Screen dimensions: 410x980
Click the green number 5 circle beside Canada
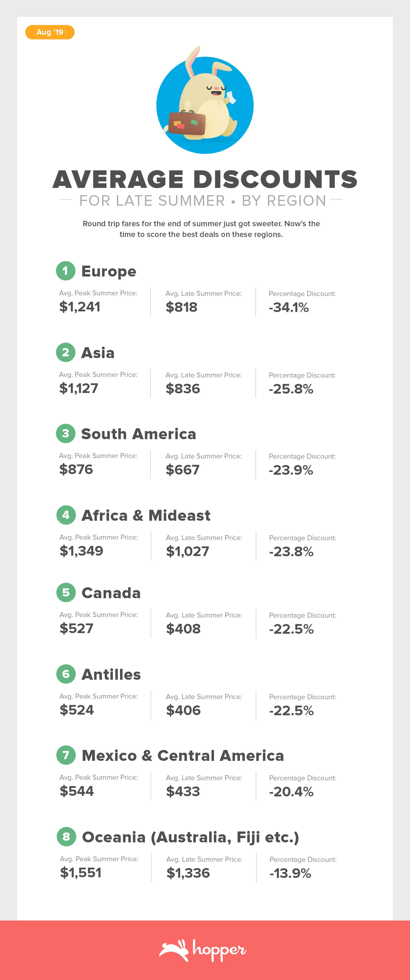pyautogui.click(x=66, y=592)
